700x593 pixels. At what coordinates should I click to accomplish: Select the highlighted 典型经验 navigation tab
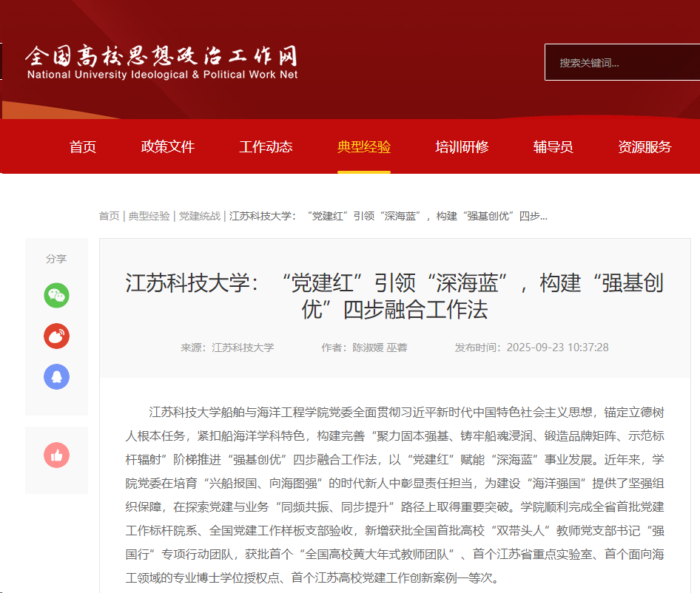click(364, 146)
